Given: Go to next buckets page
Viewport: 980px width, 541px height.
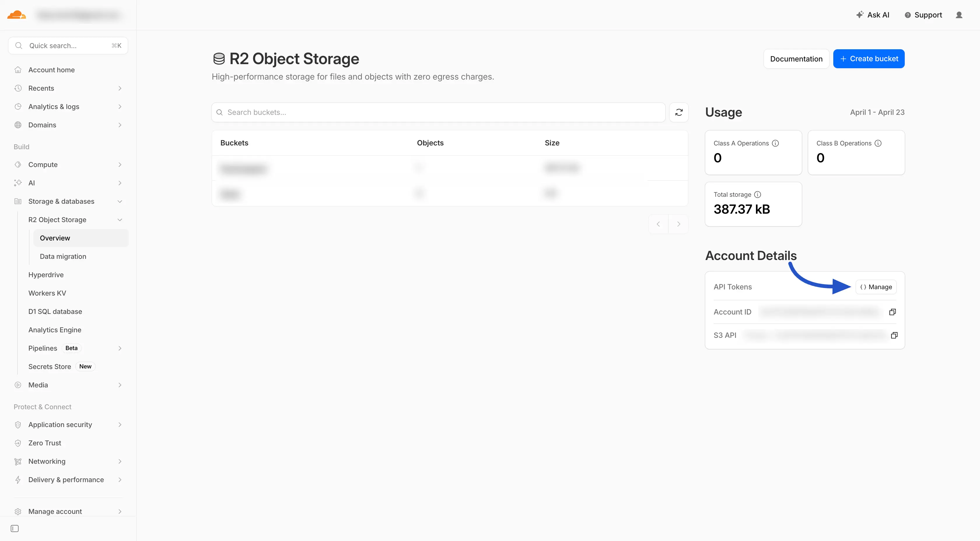Looking at the screenshot, I should (x=679, y=224).
